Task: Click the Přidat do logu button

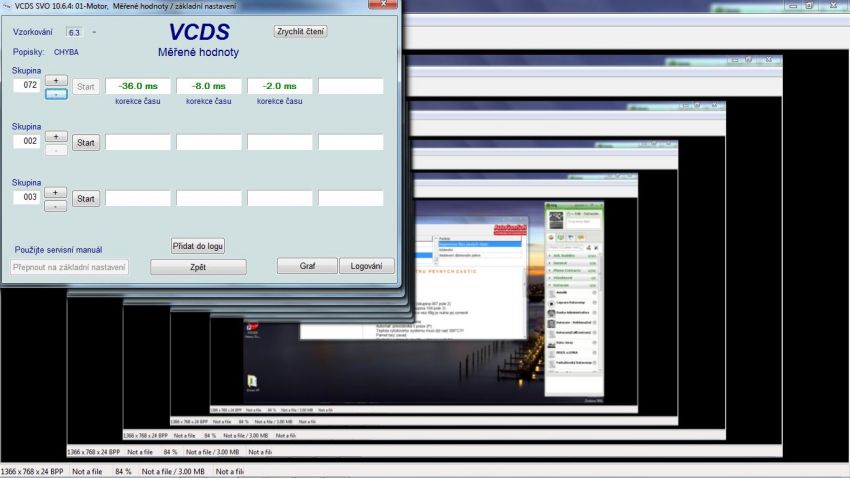Action: click(x=198, y=245)
